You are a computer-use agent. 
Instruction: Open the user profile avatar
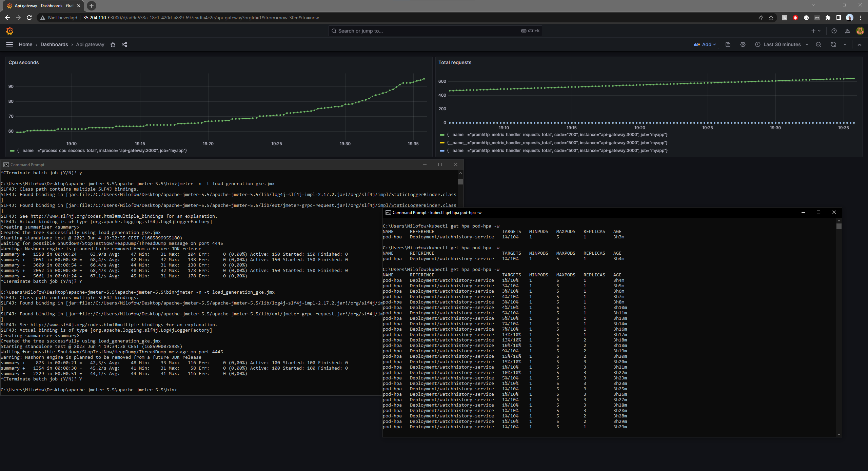click(860, 31)
